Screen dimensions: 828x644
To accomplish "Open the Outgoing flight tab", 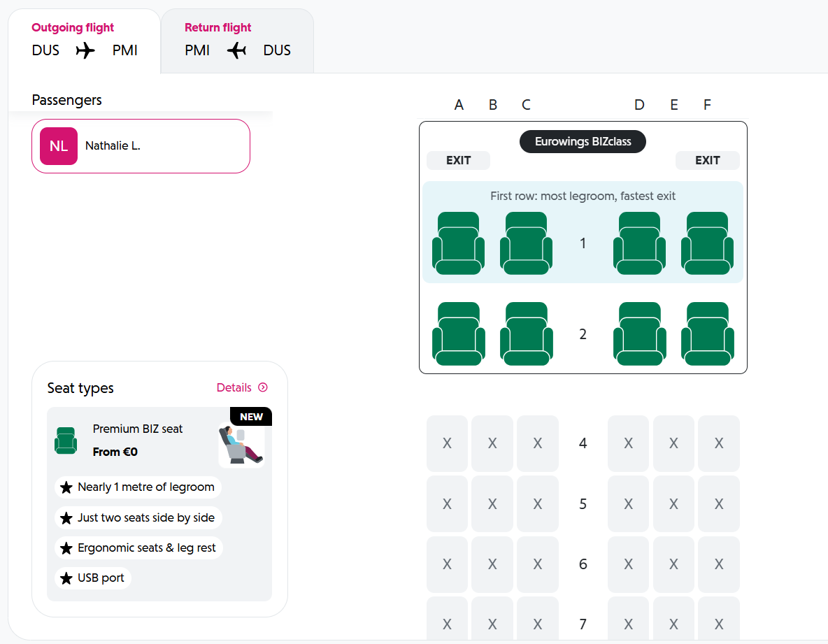I will [x=85, y=41].
